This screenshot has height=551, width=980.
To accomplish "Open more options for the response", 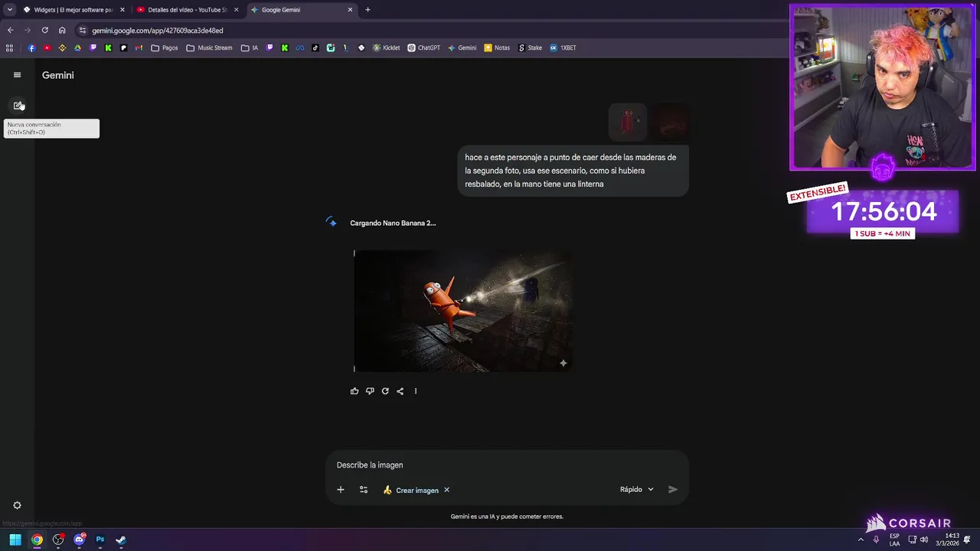I will pos(416,391).
